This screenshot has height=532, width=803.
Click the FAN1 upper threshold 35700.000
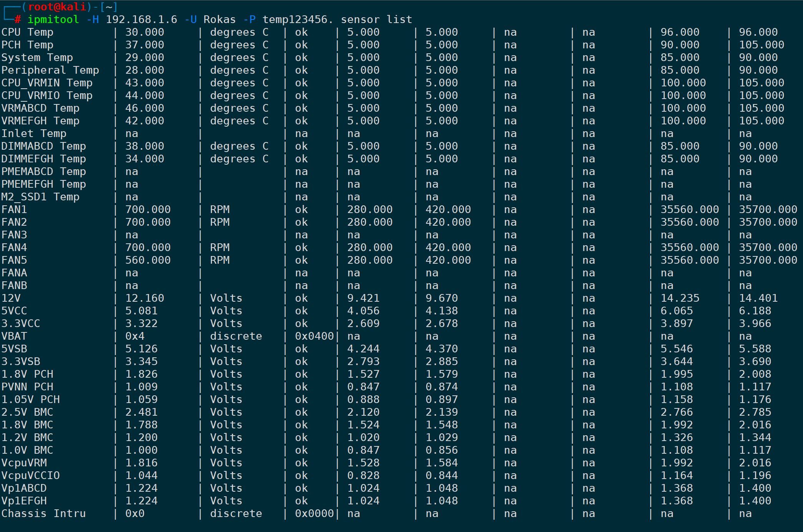[768, 210]
